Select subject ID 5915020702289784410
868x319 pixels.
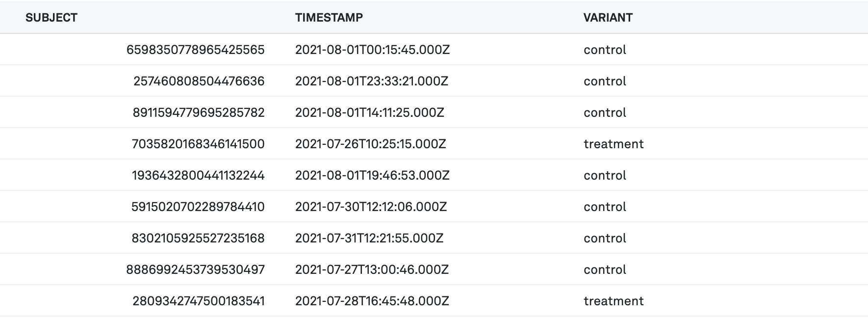point(198,207)
